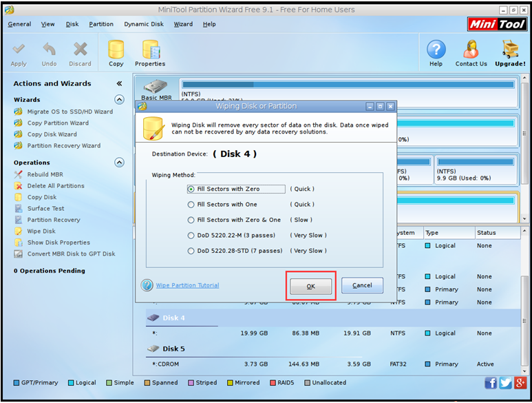Run Rebuild MBR operation

pyautogui.click(x=45, y=174)
